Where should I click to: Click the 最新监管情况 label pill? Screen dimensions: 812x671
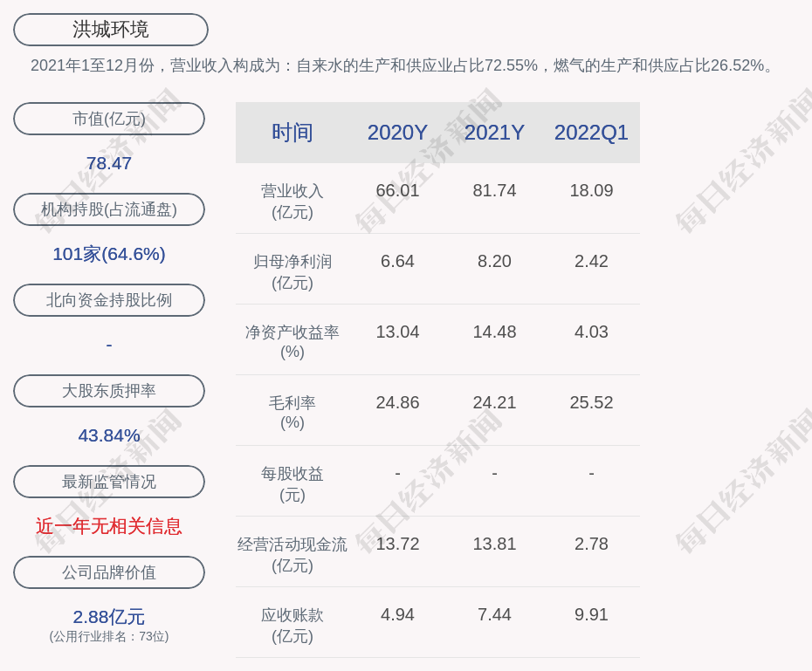(109, 482)
